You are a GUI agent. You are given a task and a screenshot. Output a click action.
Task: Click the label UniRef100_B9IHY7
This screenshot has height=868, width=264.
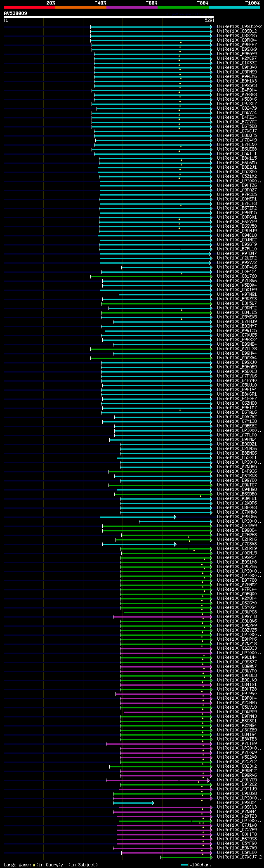pyautogui.click(x=237, y=326)
